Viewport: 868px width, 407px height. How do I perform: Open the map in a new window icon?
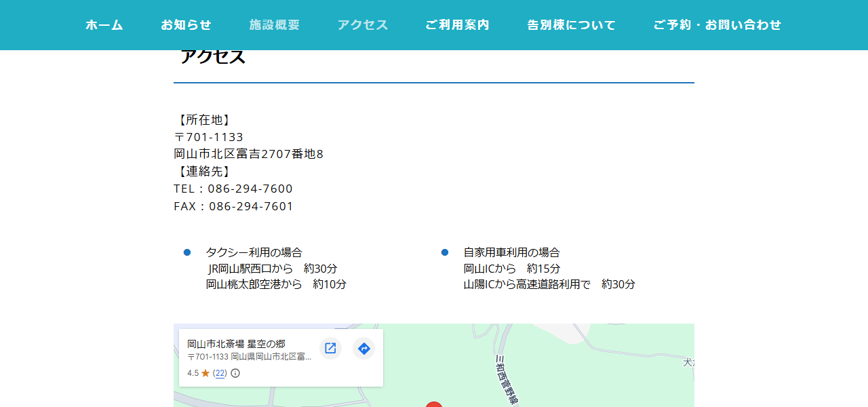click(330, 348)
